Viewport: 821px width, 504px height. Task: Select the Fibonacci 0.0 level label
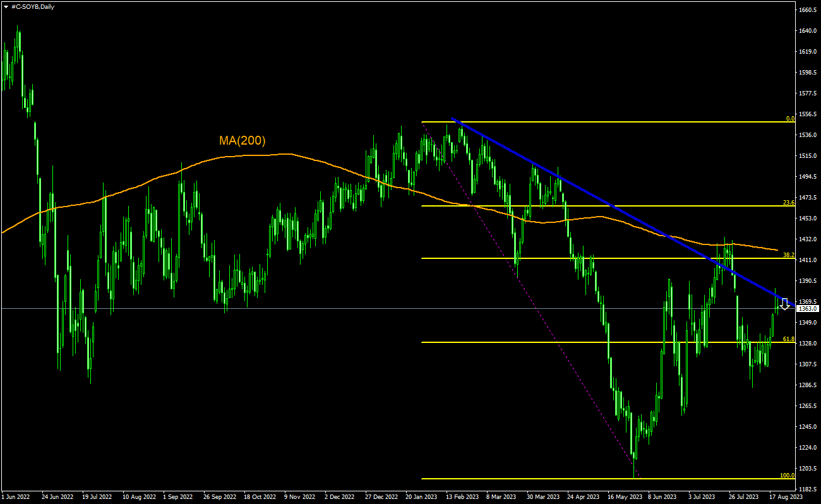click(x=789, y=118)
